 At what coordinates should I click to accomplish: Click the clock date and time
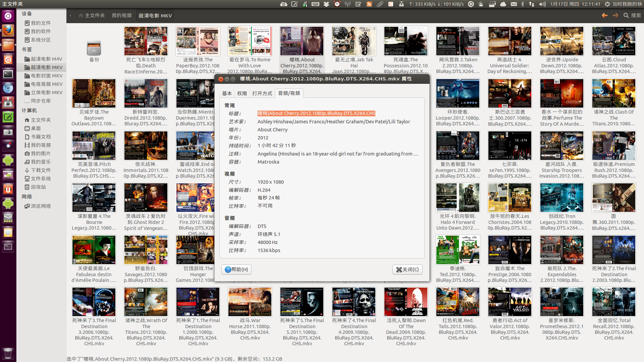[x=575, y=4]
